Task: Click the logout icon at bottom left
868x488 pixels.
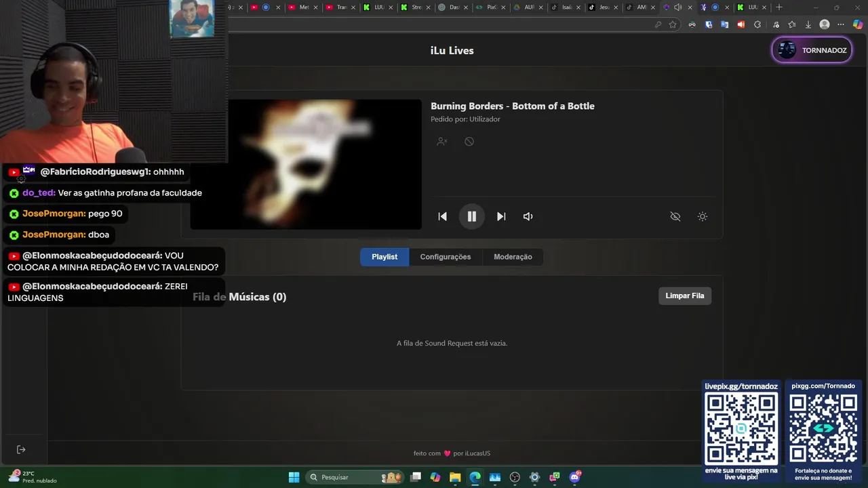Action: pyautogui.click(x=21, y=449)
